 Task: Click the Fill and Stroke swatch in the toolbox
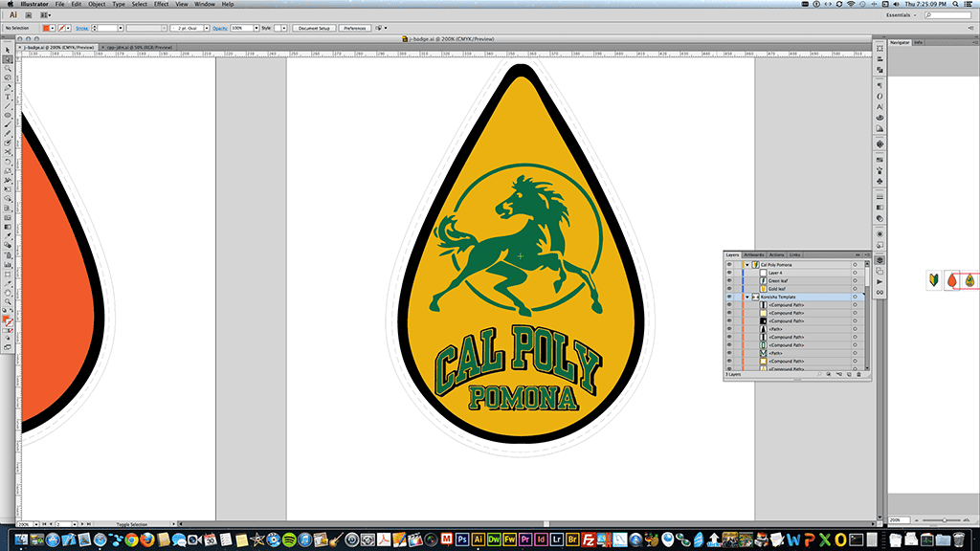[x=8, y=320]
